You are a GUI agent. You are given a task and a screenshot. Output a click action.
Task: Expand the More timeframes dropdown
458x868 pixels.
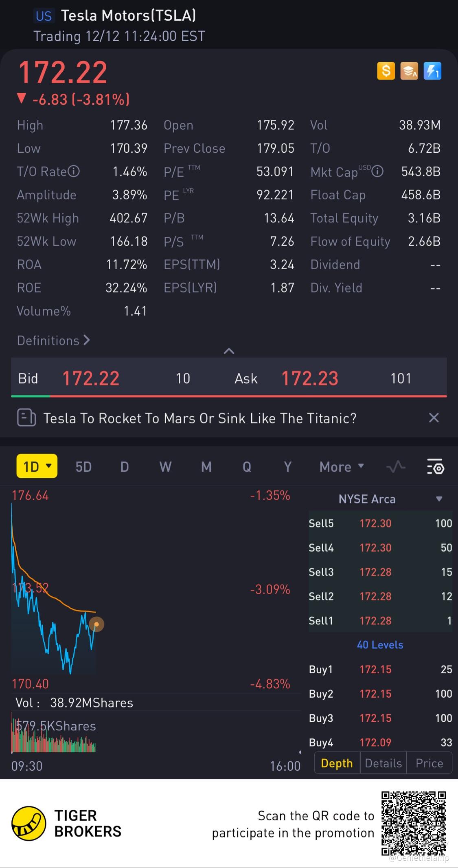click(342, 467)
